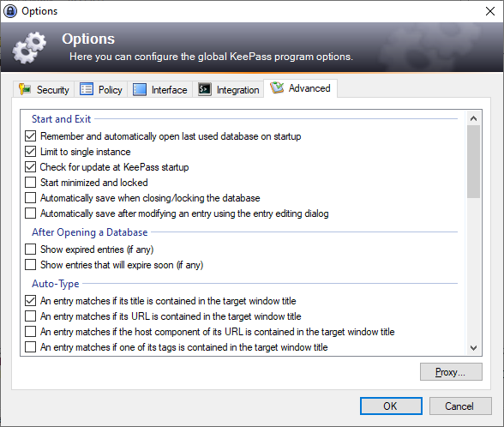Screen dimensions: 504x427
Task: Disable Check for update at KeePass startup
Action: click(31, 167)
